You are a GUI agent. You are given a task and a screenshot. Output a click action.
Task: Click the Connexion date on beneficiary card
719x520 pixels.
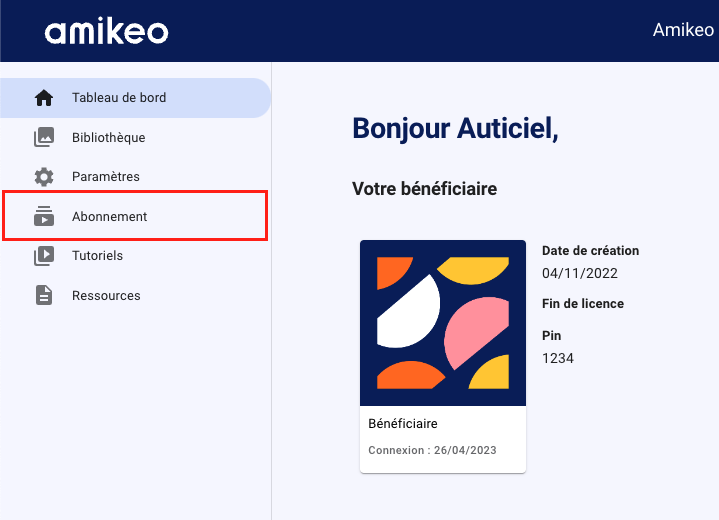tap(432, 450)
